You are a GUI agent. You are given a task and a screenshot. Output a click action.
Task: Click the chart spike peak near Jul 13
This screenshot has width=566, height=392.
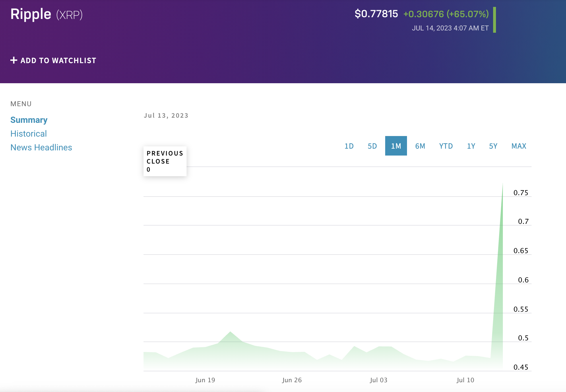click(x=502, y=185)
